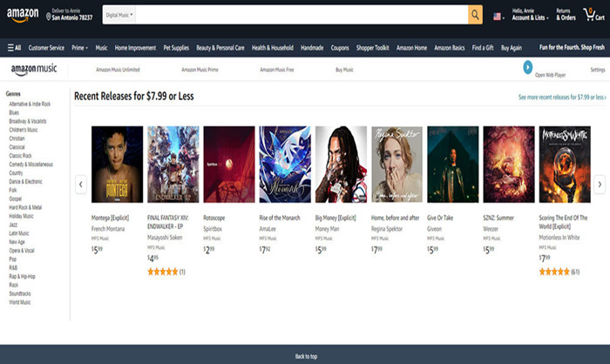The image size is (610, 364).
Task: Open the Music nav item
Action: tap(101, 48)
